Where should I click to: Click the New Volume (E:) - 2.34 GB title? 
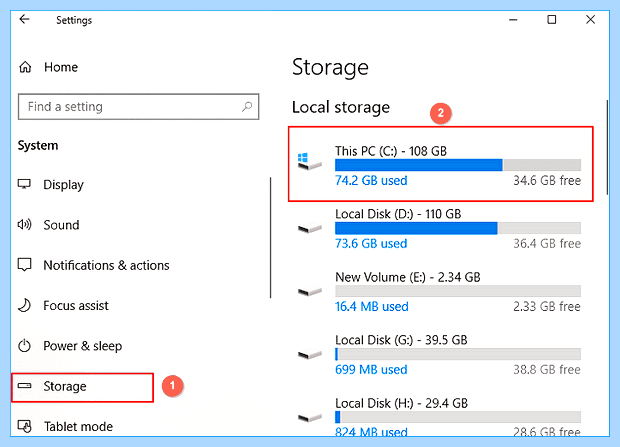[408, 277]
